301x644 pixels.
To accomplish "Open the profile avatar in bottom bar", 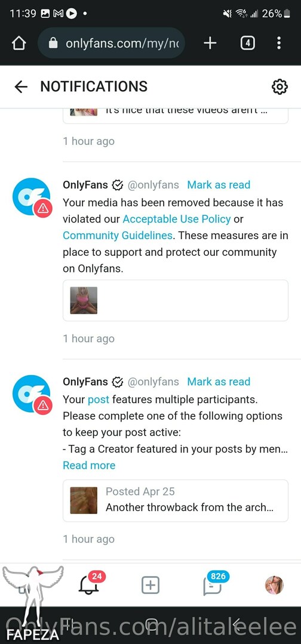I will (x=274, y=585).
